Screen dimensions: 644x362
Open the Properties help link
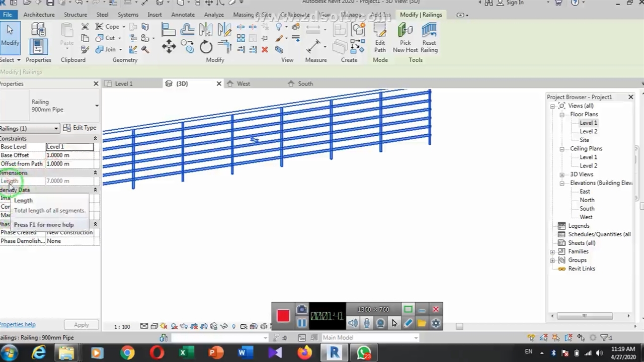18,324
